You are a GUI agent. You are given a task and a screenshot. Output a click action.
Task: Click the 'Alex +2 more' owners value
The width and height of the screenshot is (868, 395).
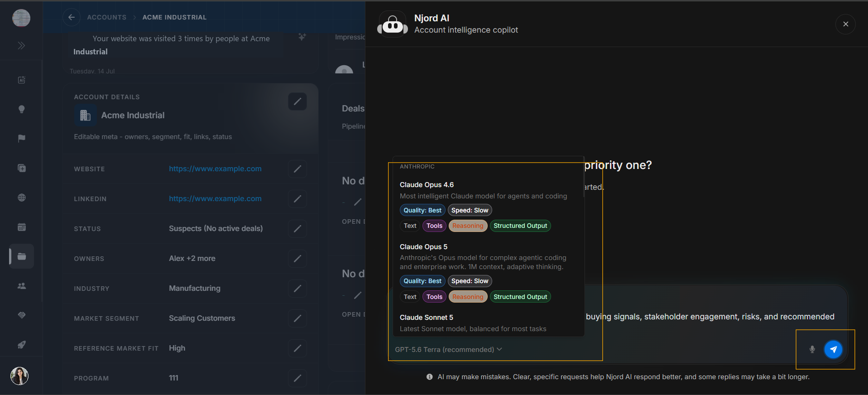(192, 258)
